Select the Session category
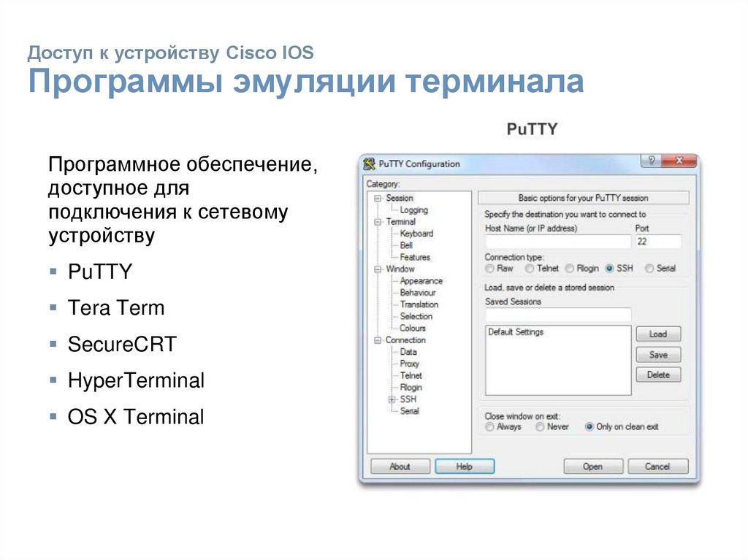Screen dimensions: 748x560 (x=400, y=198)
